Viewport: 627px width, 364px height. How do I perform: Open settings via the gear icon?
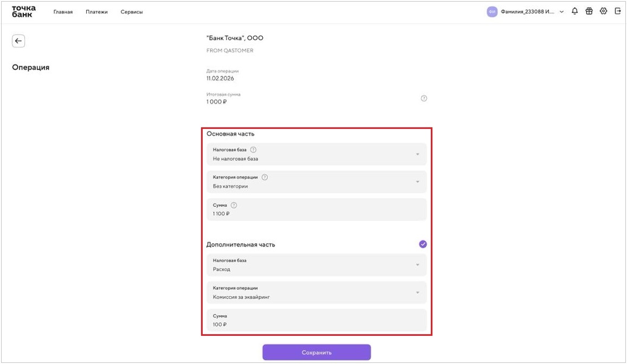[603, 11]
